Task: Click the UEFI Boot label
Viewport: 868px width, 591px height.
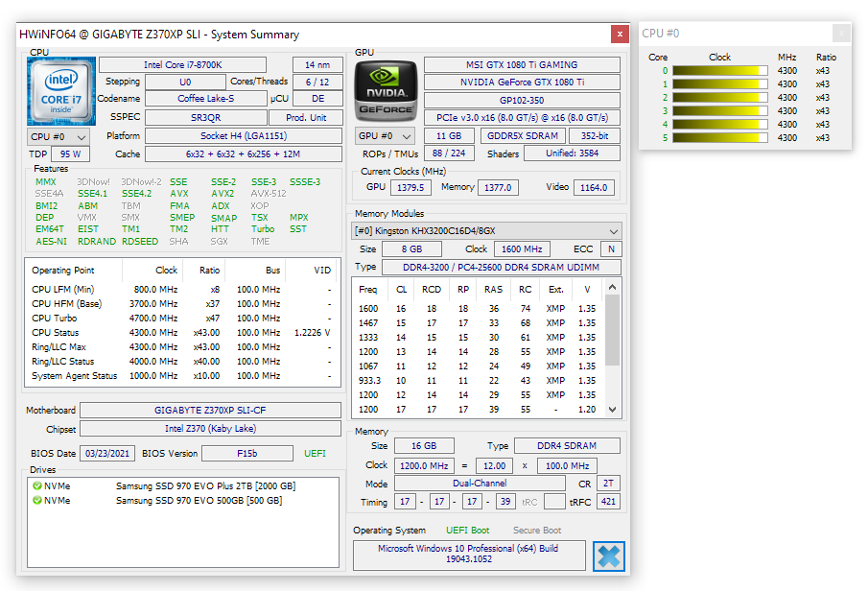Action: 468,530
